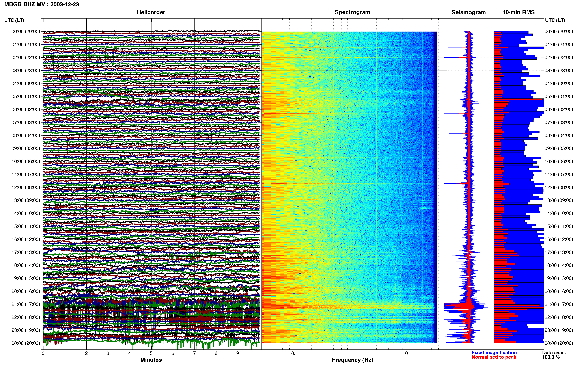Click the left '12:00 (08:00)' time label
588x368 pixels.
pyautogui.click(x=26, y=187)
